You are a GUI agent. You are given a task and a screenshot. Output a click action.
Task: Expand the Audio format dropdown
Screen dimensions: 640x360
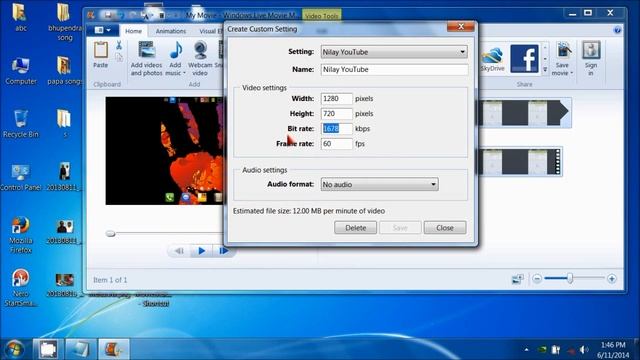(380, 184)
